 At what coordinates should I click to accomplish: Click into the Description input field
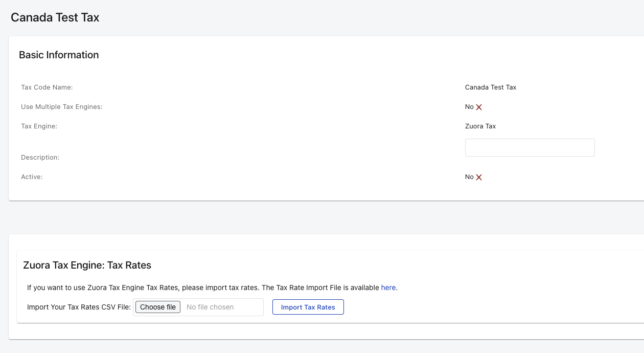click(530, 147)
